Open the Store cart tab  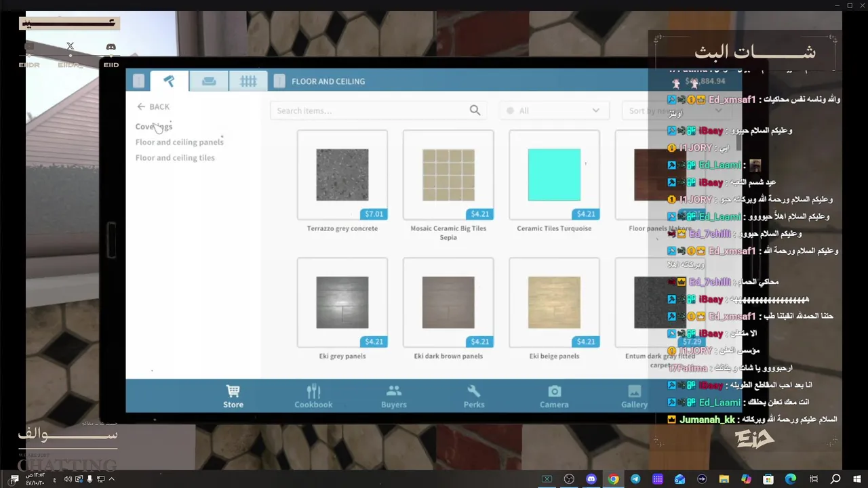pos(233,396)
